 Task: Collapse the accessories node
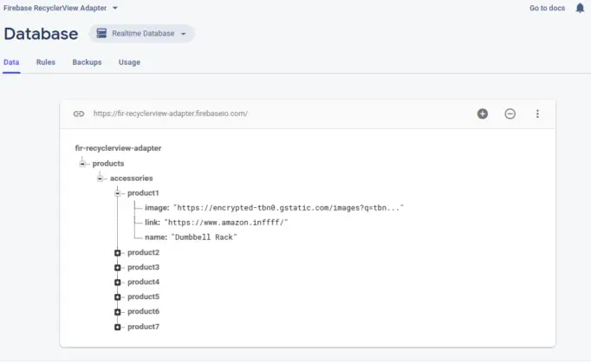pyautogui.click(x=100, y=179)
